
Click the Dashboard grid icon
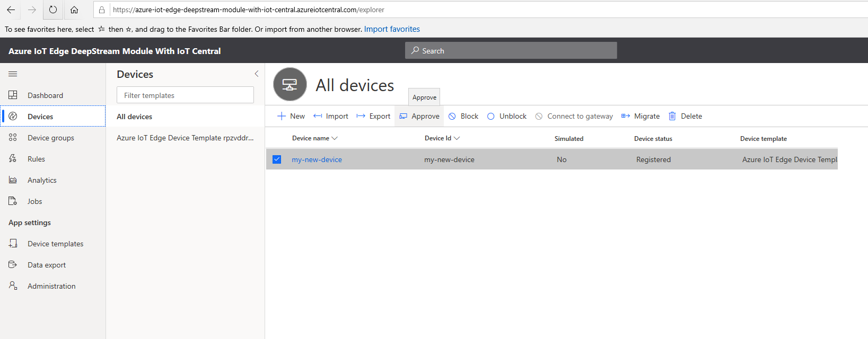pyautogui.click(x=13, y=95)
